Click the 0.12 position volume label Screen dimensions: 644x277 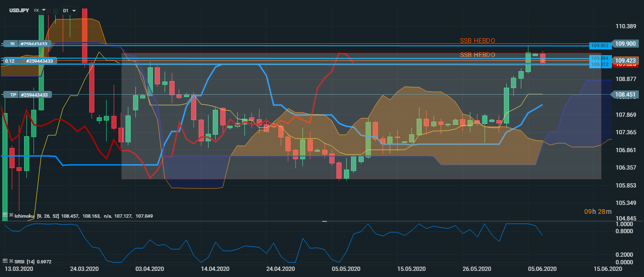tap(10, 61)
